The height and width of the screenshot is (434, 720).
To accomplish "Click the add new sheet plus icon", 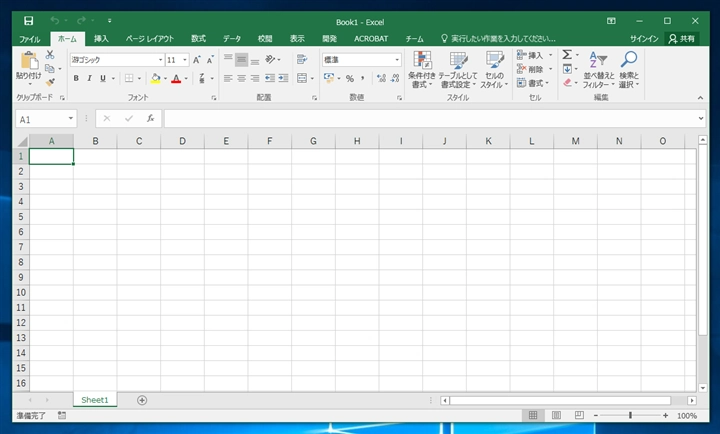I will pos(142,400).
